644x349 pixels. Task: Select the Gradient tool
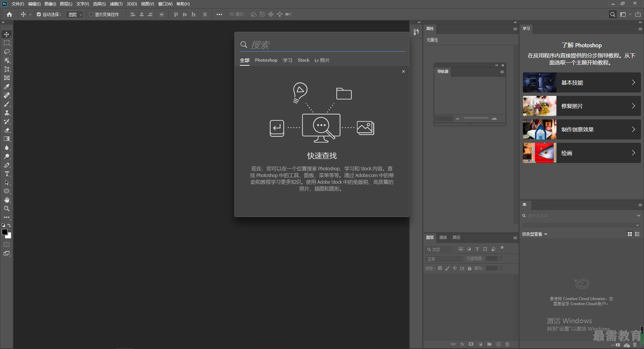(7, 139)
